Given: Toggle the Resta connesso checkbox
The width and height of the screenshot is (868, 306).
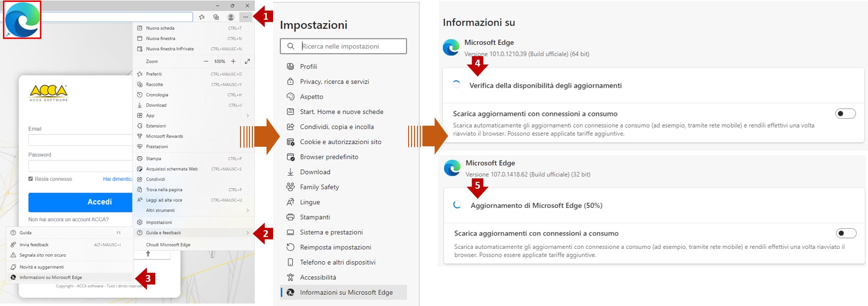Looking at the screenshot, I should pyautogui.click(x=31, y=179).
